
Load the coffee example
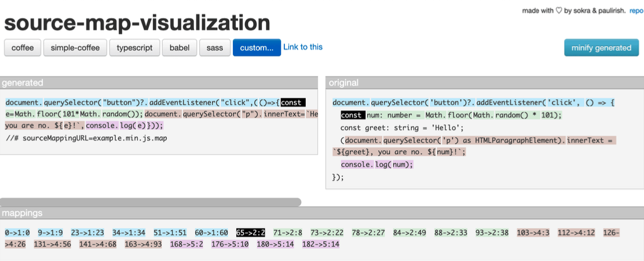tap(23, 48)
